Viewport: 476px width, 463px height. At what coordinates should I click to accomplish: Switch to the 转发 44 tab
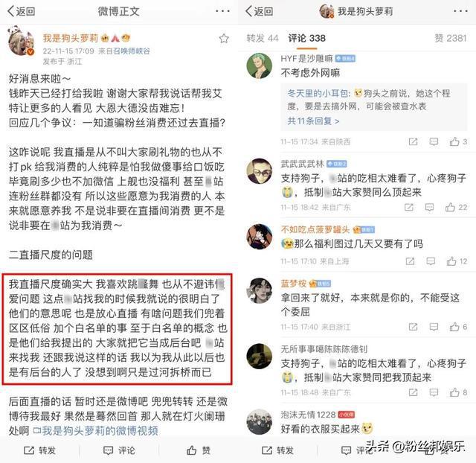(x=263, y=38)
